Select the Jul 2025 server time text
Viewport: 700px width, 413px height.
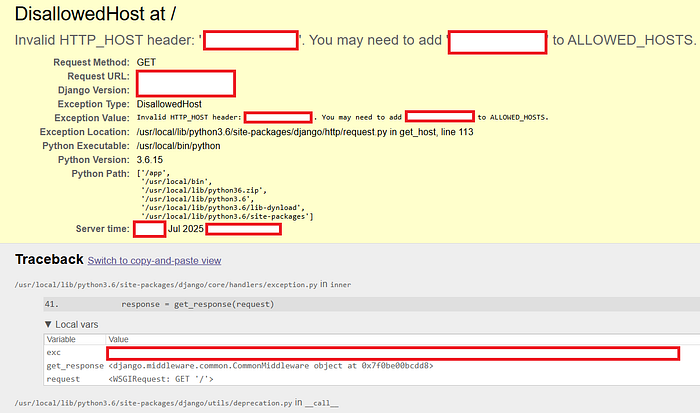point(186,229)
